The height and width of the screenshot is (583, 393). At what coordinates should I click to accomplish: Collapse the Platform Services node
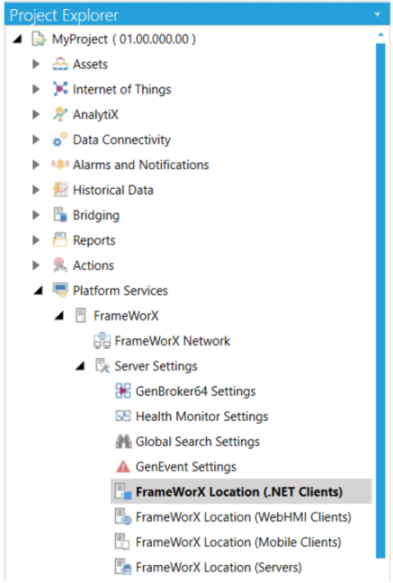[38, 291]
